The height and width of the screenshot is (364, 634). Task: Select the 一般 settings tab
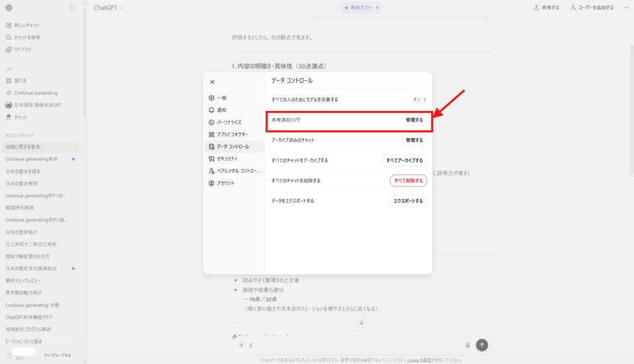(x=221, y=98)
